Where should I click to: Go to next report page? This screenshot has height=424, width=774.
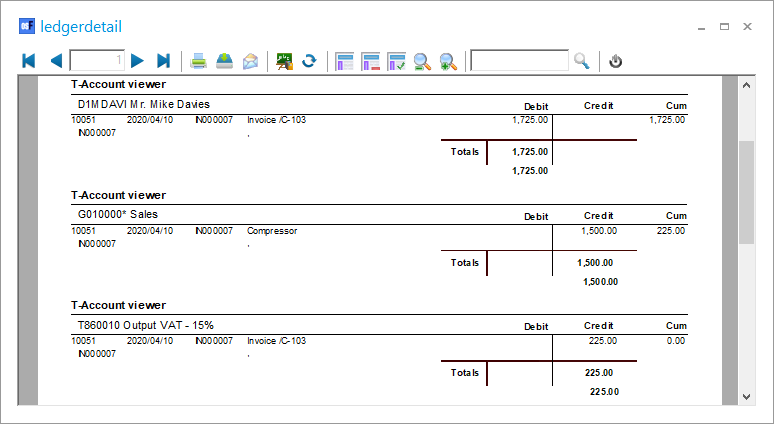coord(138,61)
